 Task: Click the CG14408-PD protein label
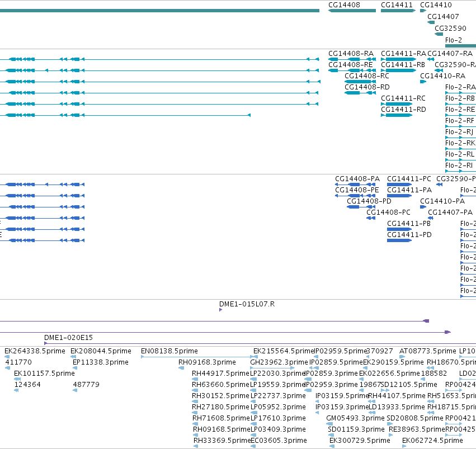pyautogui.click(x=369, y=201)
